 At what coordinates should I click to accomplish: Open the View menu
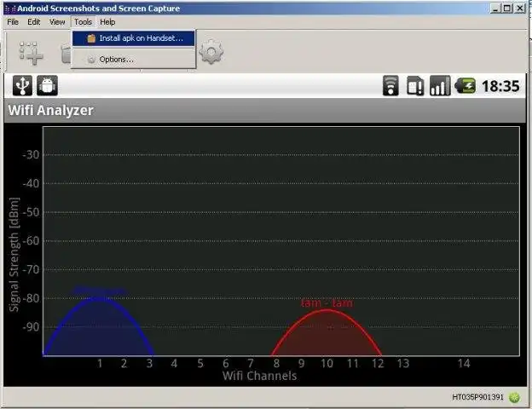click(57, 22)
